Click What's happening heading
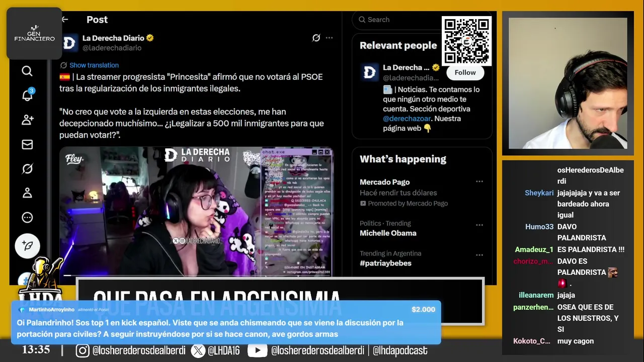 (x=403, y=159)
